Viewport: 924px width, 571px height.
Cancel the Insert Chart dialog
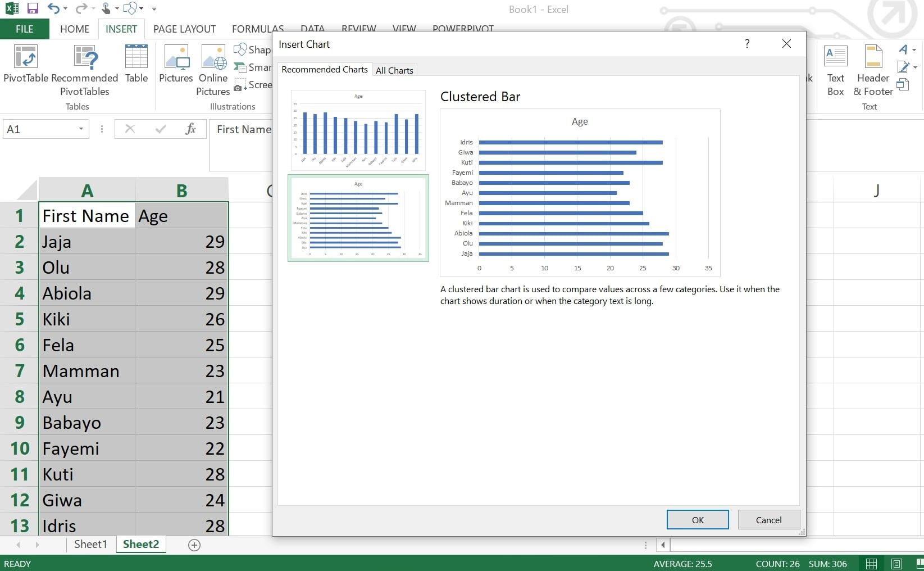768,520
